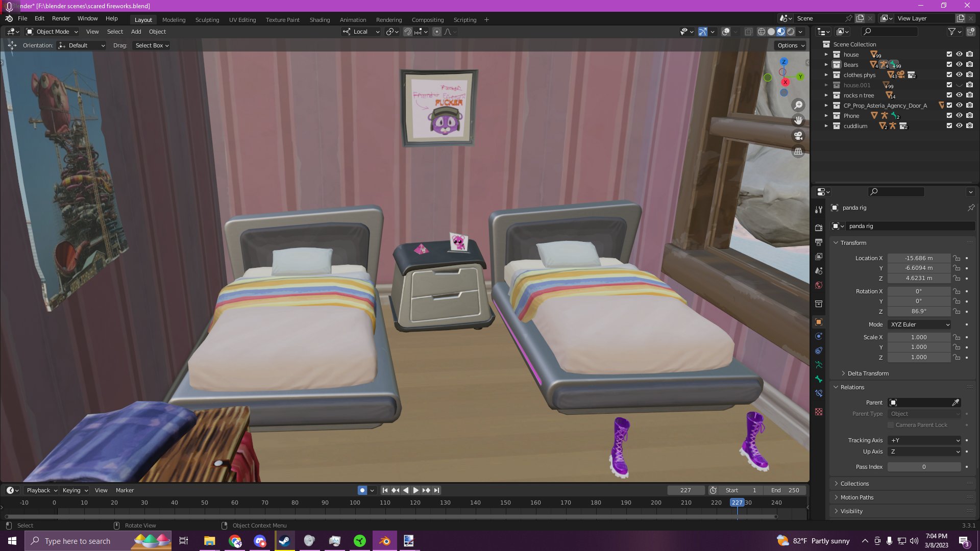
Task: Open the Render menu in the top bar
Action: 61,18
